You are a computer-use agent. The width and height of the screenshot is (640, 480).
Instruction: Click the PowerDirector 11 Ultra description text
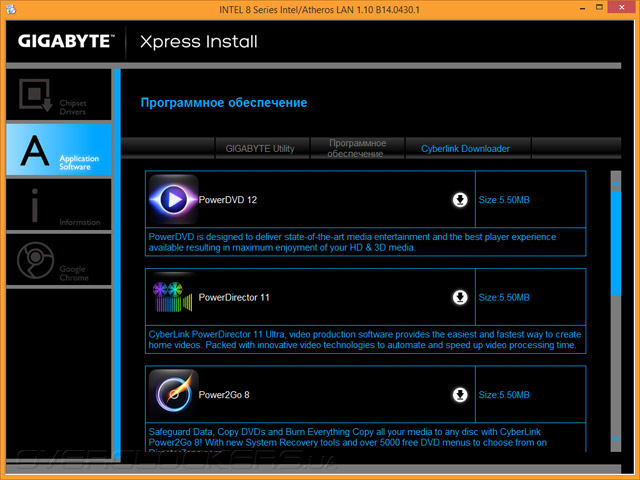(x=365, y=340)
